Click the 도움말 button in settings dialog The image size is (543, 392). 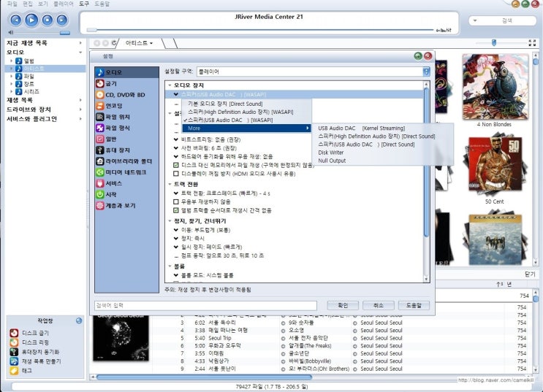pos(414,305)
